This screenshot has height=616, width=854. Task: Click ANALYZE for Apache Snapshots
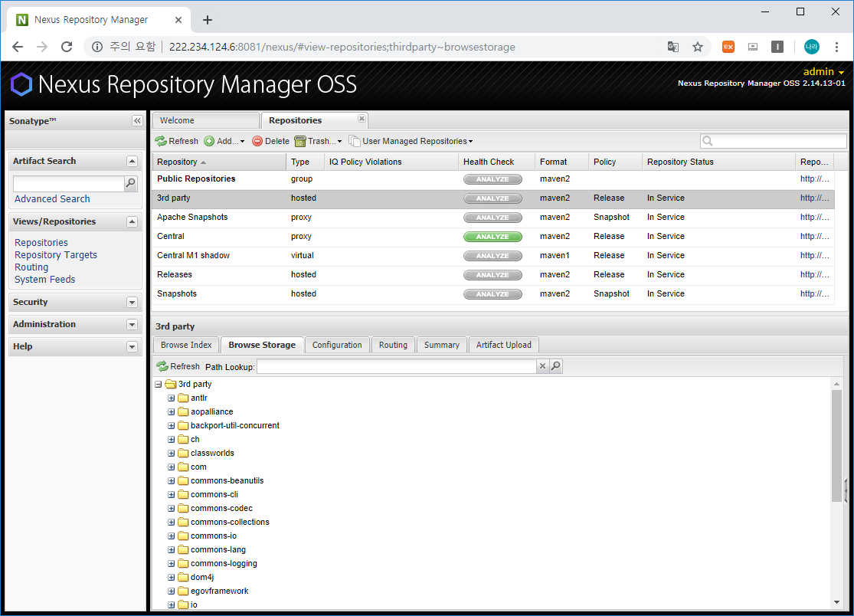point(492,218)
